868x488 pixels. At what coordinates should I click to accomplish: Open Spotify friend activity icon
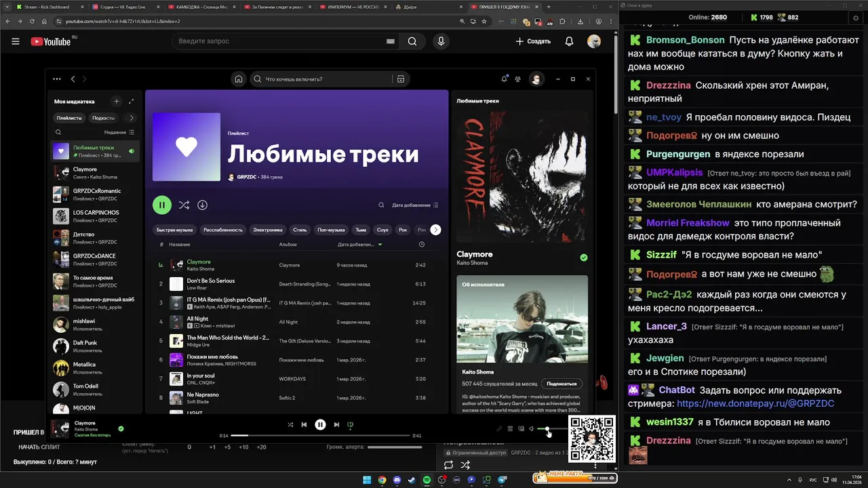click(x=518, y=79)
